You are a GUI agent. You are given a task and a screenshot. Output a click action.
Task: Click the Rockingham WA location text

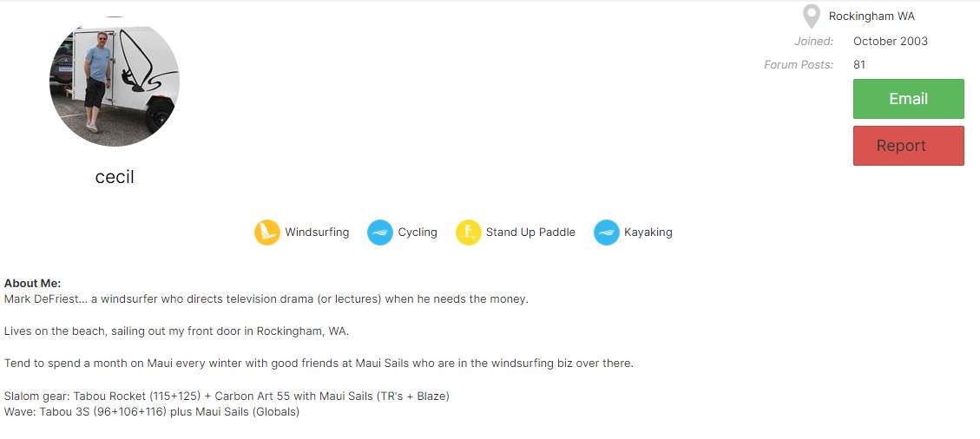[x=871, y=16]
